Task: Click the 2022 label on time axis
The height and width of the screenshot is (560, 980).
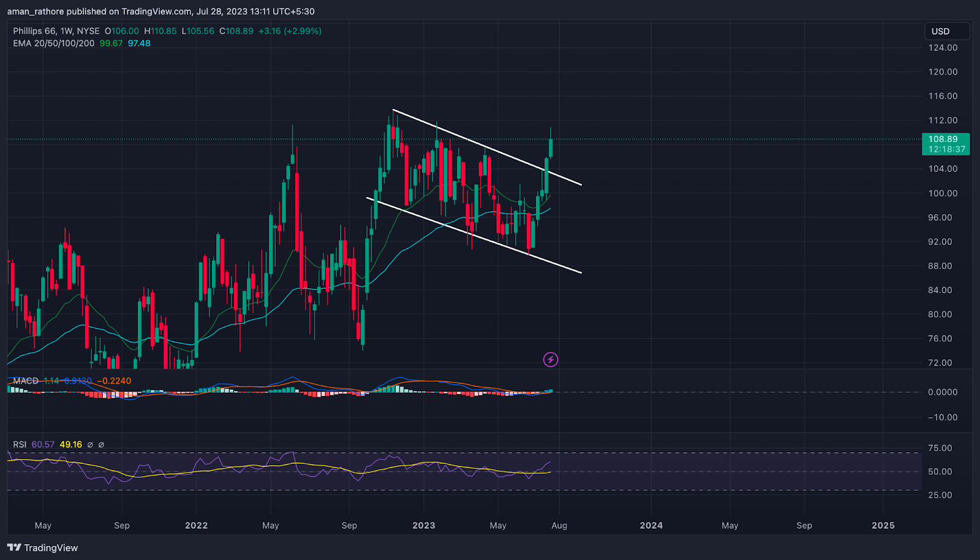Action: pyautogui.click(x=196, y=526)
